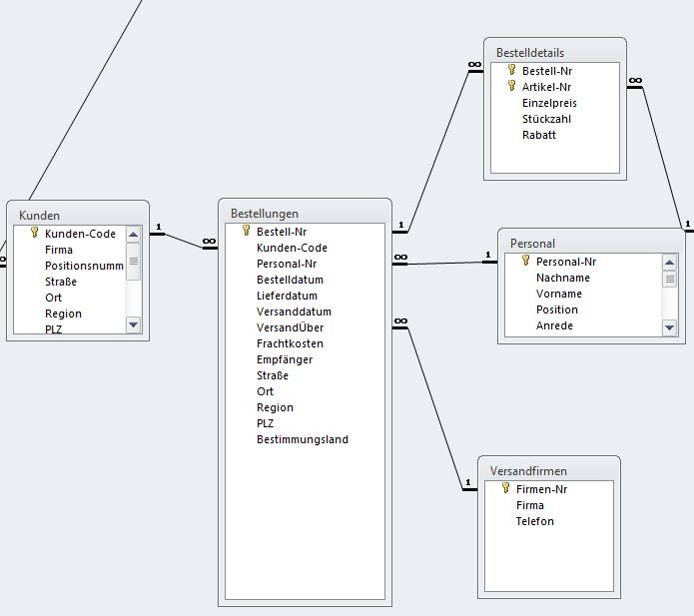
Task: Click the key icon beside Firmen-Nr in Versandfirmen
Action: (x=505, y=488)
